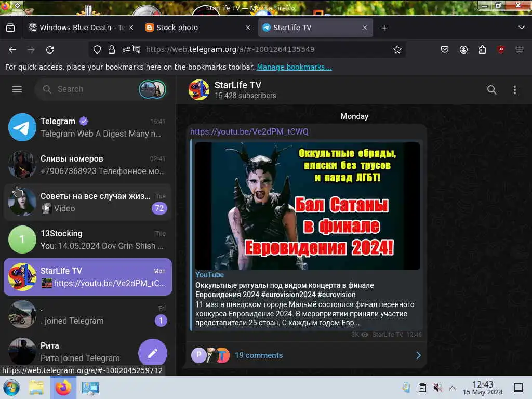Screen dimensions: 532x399
Task: Open the clipboard tray icon
Action: tap(422, 388)
